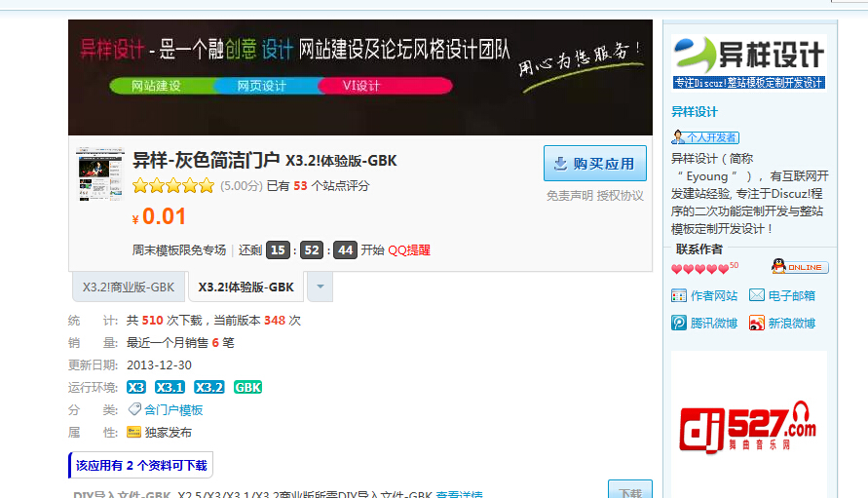This screenshot has width=868, height=498.
Task: Click the 联系作者 heading
Action: tap(699, 249)
